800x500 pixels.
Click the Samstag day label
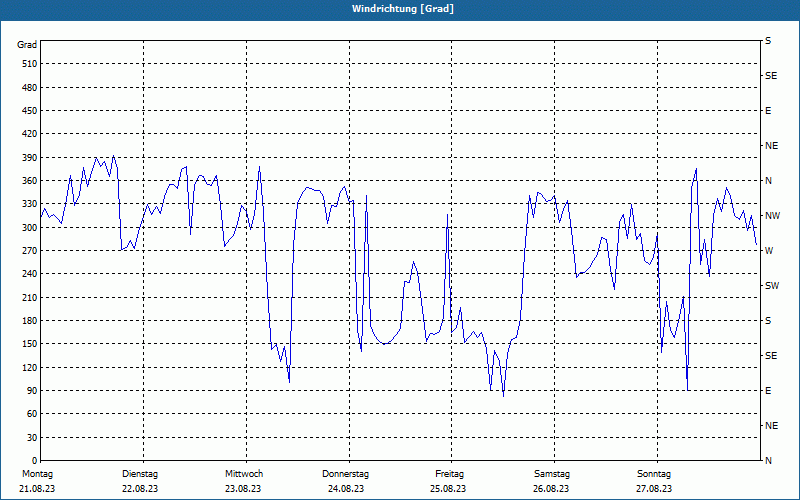tap(552, 474)
